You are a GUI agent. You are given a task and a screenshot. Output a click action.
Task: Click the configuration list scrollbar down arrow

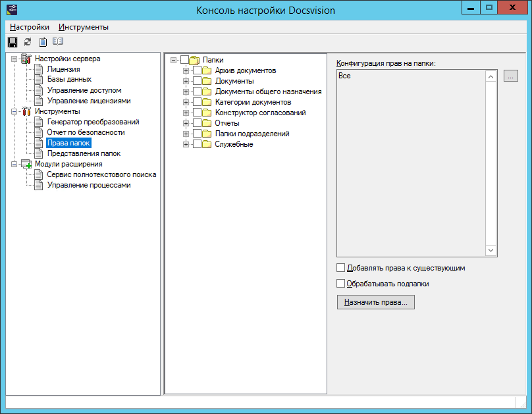pyautogui.click(x=491, y=251)
